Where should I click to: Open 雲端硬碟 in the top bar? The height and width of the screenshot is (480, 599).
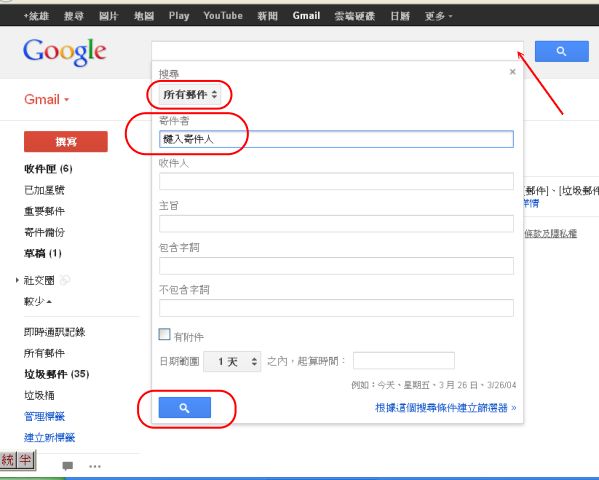coord(355,16)
